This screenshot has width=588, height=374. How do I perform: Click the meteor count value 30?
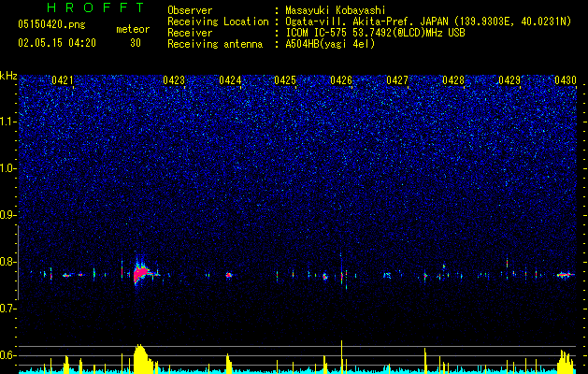click(136, 43)
